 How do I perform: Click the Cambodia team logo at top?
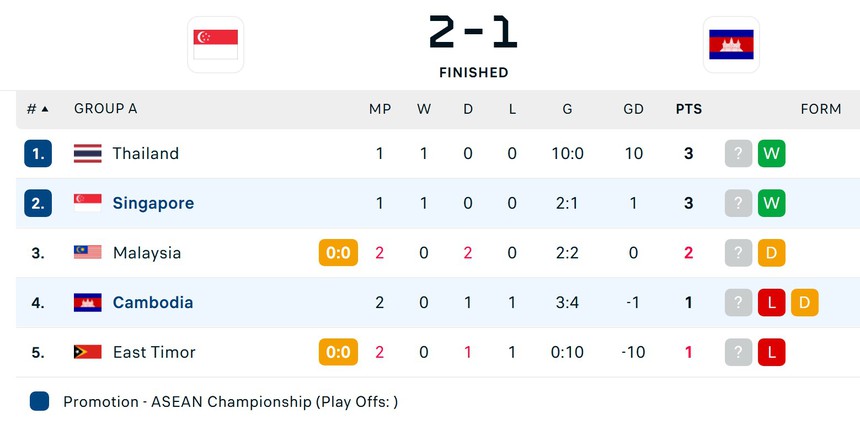(x=731, y=45)
